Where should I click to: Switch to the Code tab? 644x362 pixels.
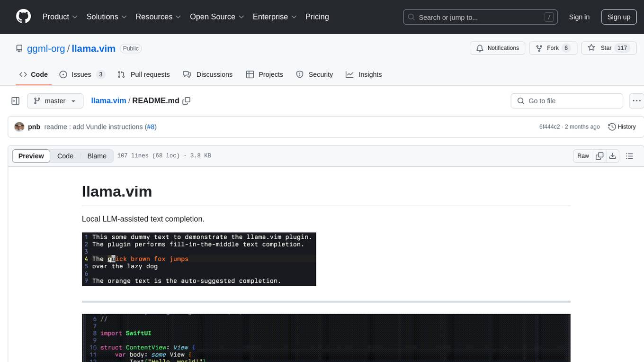pyautogui.click(x=34, y=74)
